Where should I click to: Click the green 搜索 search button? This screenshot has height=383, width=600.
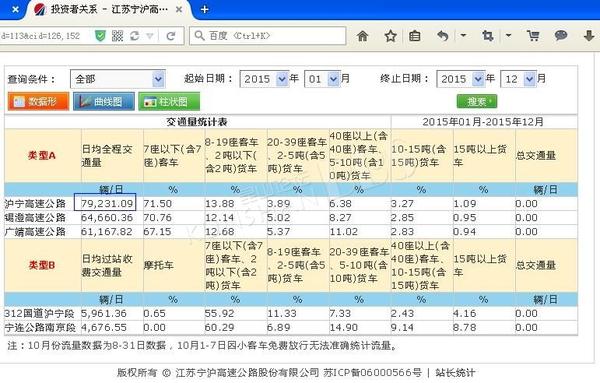pyautogui.click(x=477, y=101)
